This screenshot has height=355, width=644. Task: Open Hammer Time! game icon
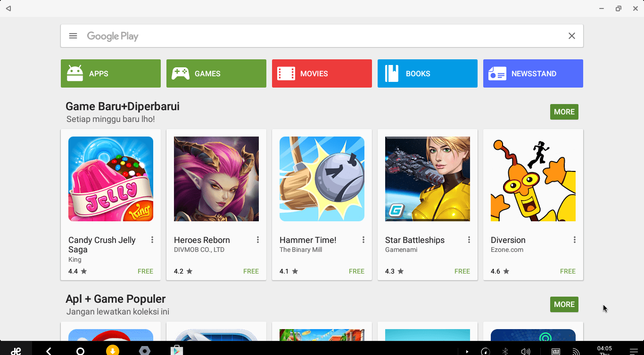[x=322, y=179]
